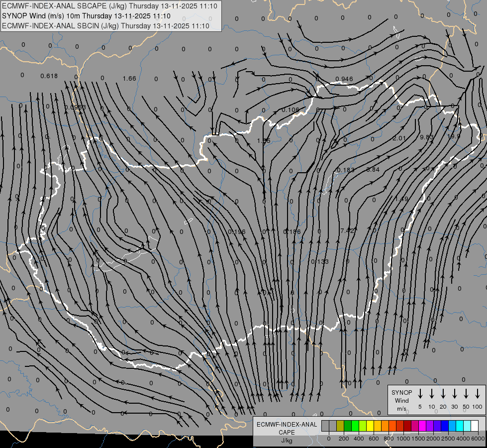Pick the yellow-green CAPE legend swatch

363,426
